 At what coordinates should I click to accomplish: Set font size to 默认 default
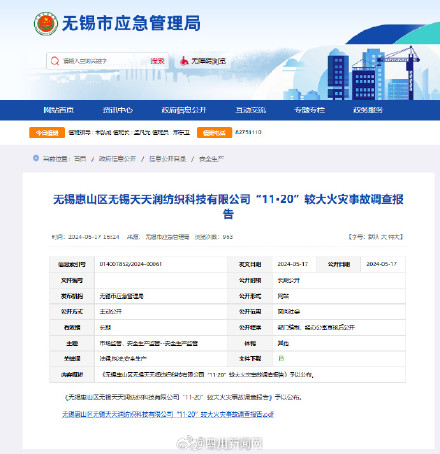click(374, 237)
